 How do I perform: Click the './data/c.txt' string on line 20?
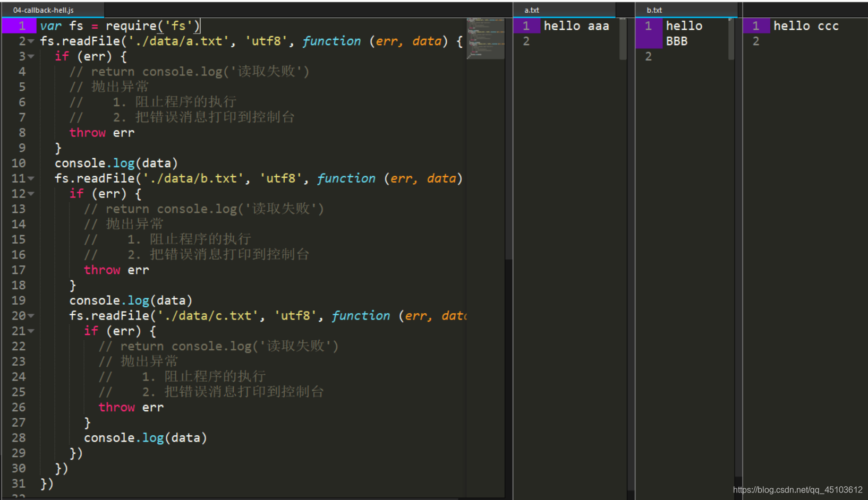(208, 316)
